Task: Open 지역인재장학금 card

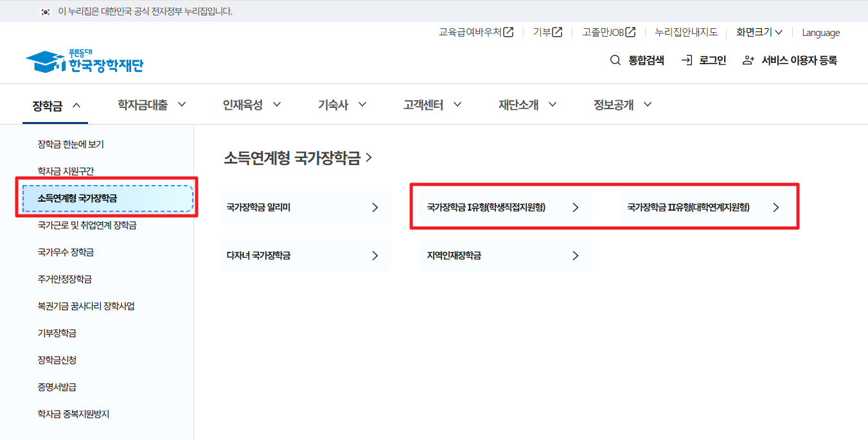Action: click(x=505, y=255)
